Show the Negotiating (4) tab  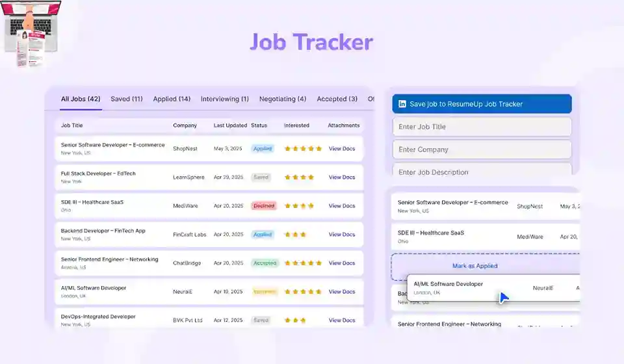283,99
